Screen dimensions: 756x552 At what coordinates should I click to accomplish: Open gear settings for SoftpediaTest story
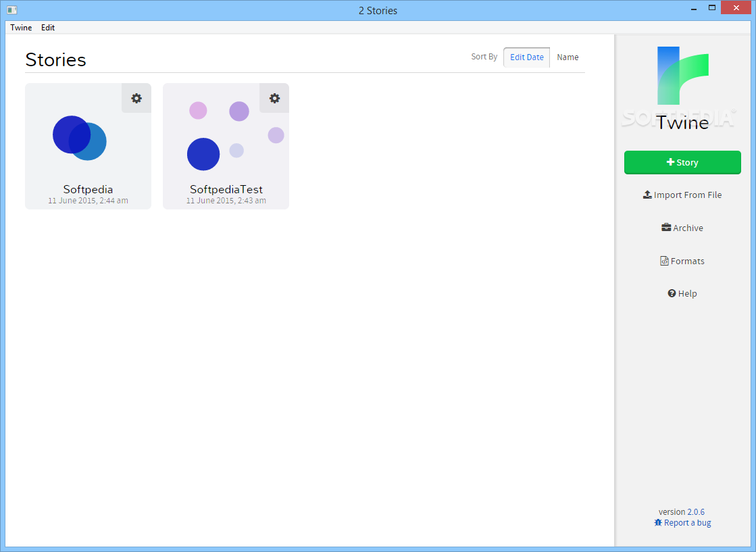[x=274, y=99]
